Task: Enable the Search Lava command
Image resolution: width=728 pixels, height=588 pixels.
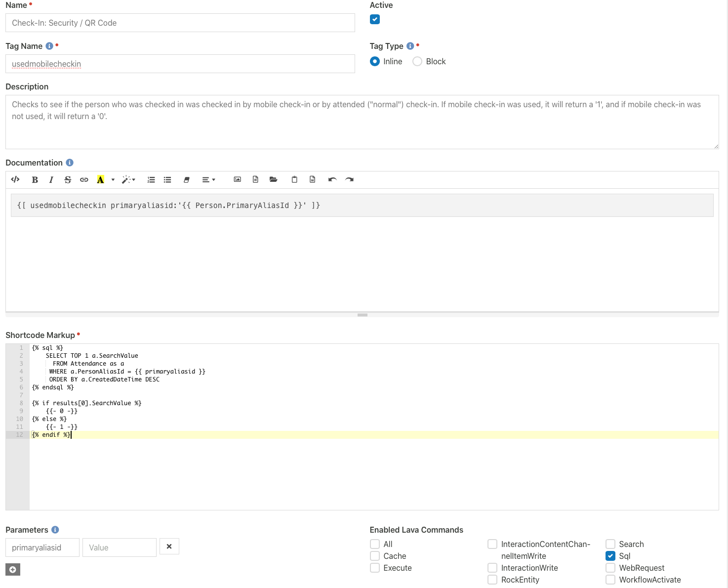Action: click(610, 544)
